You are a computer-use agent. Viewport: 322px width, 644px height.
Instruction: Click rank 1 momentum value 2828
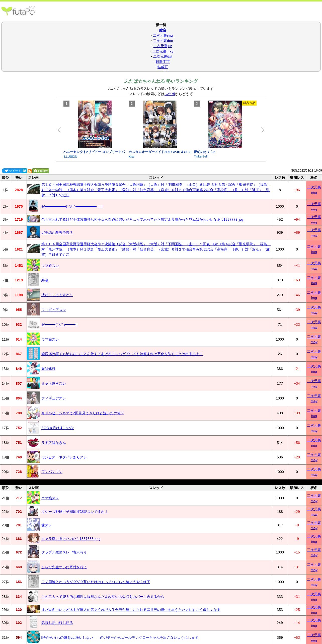(x=19, y=190)
